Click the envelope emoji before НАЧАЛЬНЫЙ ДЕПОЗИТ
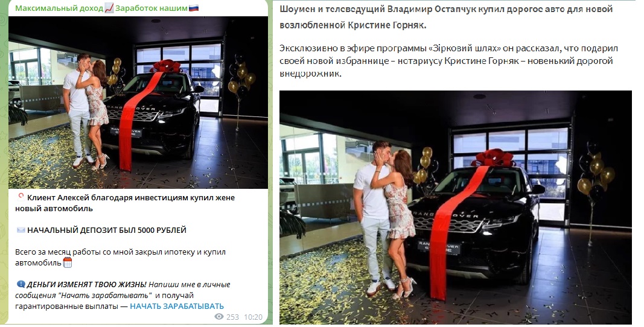This screenshot has height=327, width=644. (21, 230)
